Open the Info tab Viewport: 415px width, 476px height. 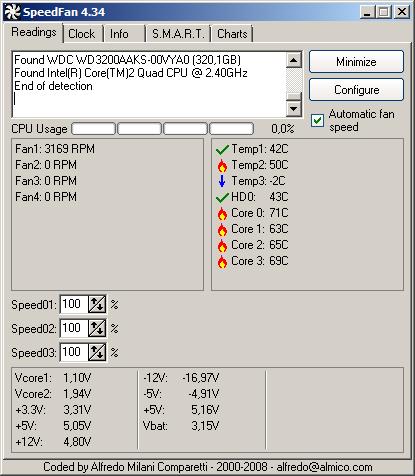(124, 34)
